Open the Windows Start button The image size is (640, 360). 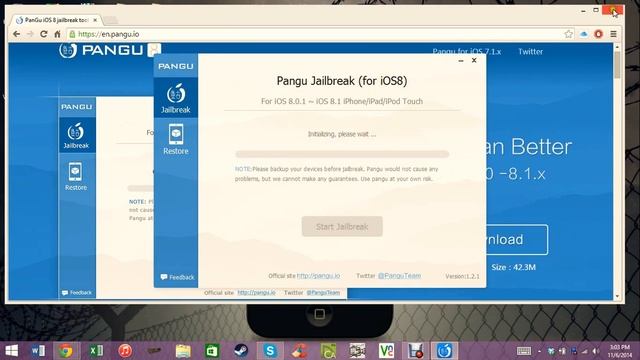(11, 351)
